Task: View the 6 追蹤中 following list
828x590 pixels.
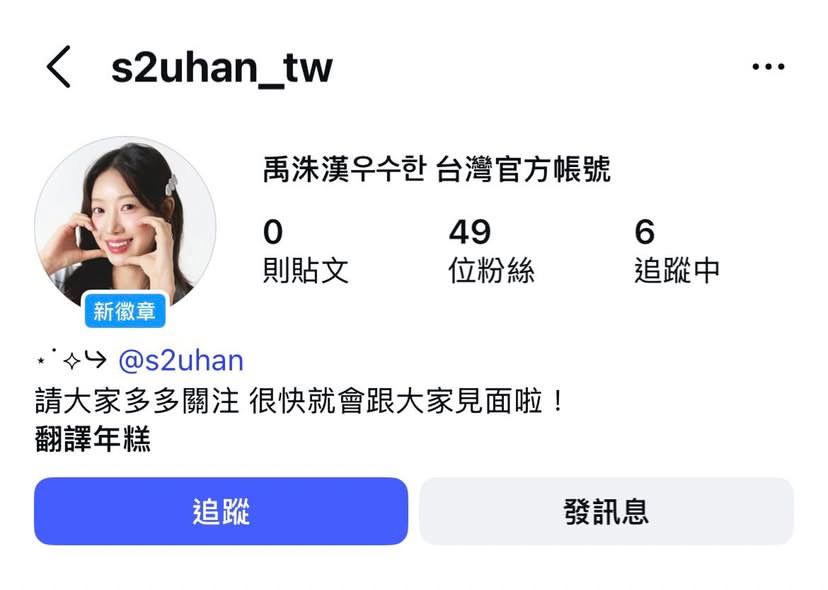Action: coord(677,251)
